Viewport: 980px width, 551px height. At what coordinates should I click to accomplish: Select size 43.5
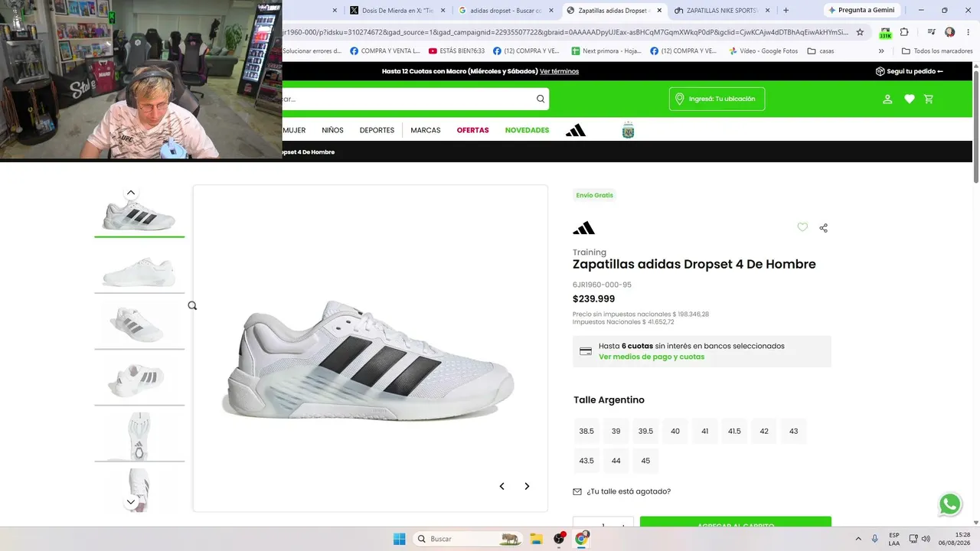[x=586, y=461]
